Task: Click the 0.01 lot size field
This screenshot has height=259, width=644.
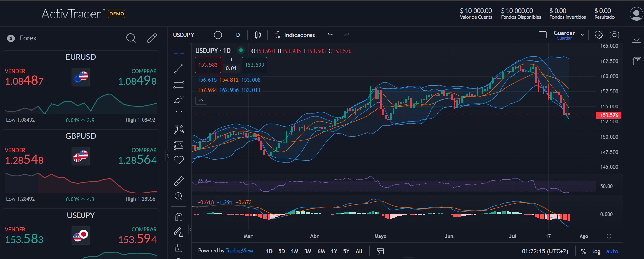Action: (x=231, y=68)
